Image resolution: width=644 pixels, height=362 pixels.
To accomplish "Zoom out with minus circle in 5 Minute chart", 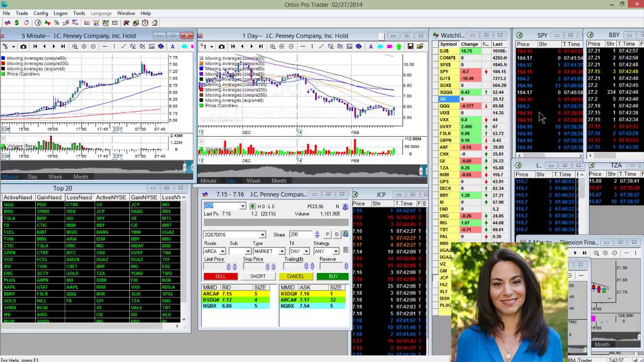I will (93, 46).
